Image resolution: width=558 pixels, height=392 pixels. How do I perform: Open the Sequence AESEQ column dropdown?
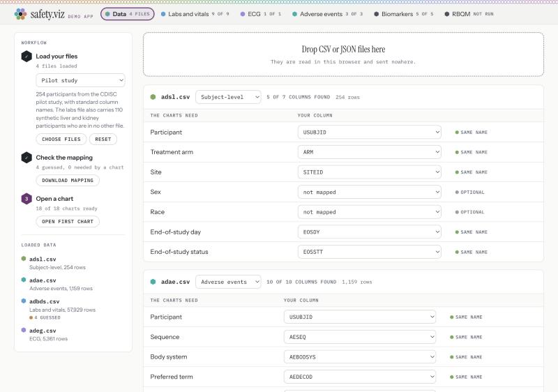(x=360, y=337)
